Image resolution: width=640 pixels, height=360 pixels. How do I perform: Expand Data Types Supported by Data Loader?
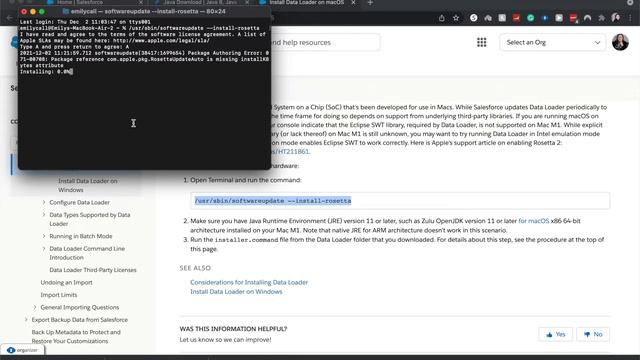click(x=44, y=215)
